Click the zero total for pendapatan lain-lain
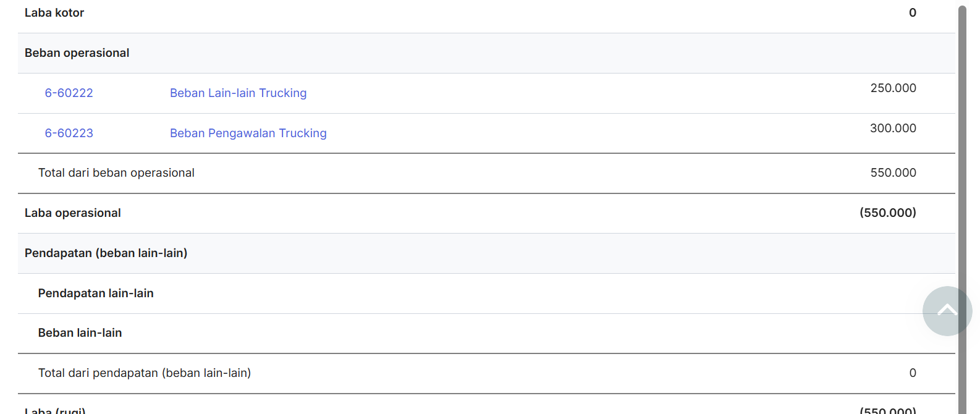The width and height of the screenshot is (980, 414). click(x=912, y=373)
